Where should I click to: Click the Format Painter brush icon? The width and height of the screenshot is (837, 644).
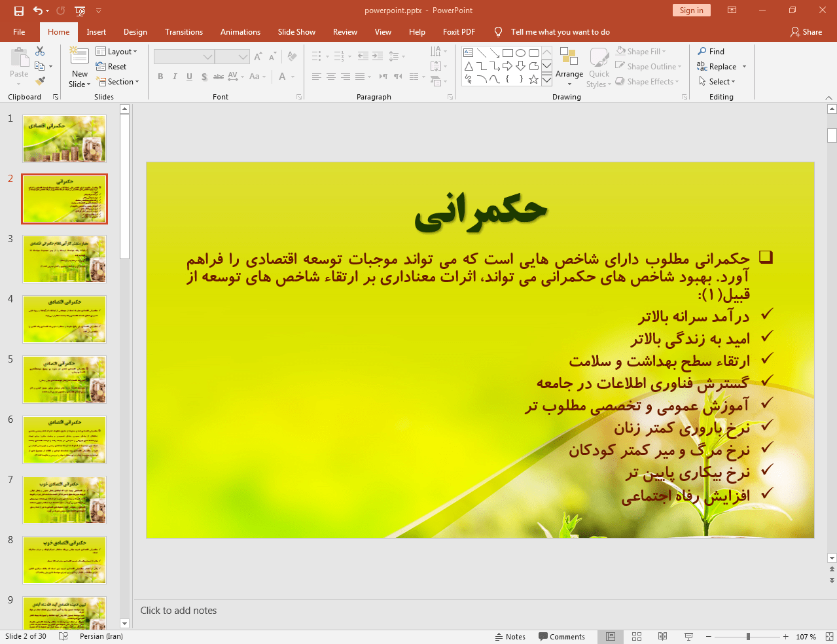point(40,81)
